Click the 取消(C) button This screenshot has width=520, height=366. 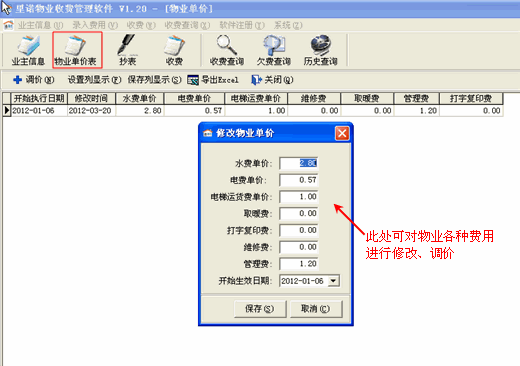[x=316, y=309]
